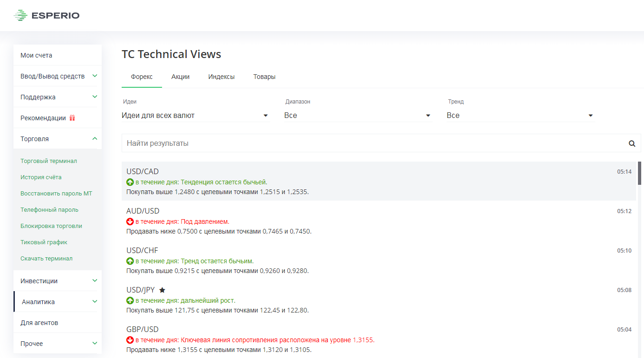The image size is (644, 358).
Task: Select the GBP/USD idea title
Action: coord(143,329)
